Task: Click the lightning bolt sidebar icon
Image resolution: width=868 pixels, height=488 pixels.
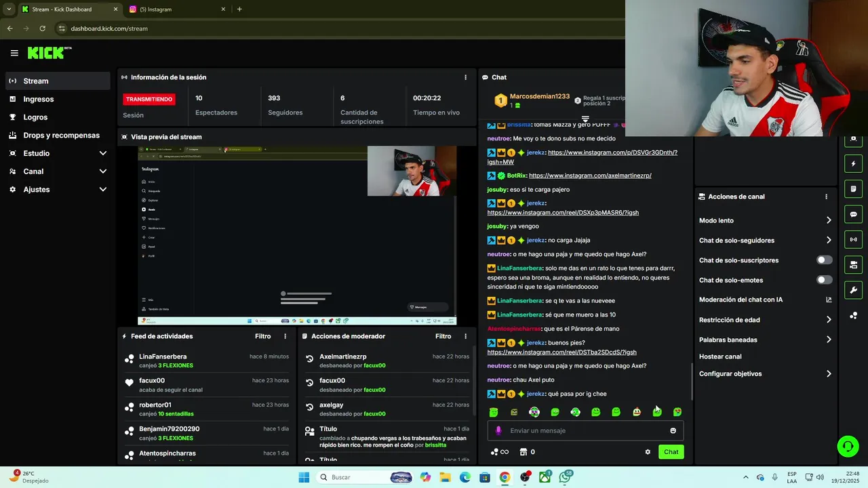Action: [x=853, y=163]
